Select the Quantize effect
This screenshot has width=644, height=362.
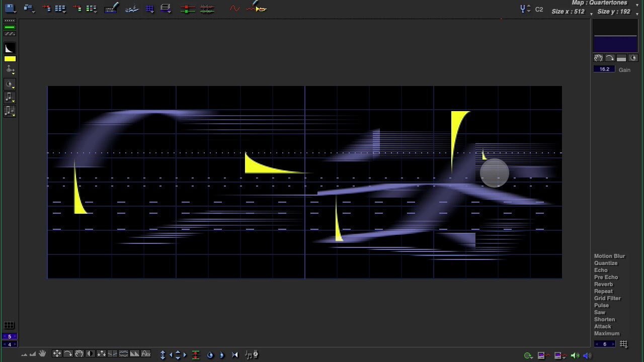(606, 263)
